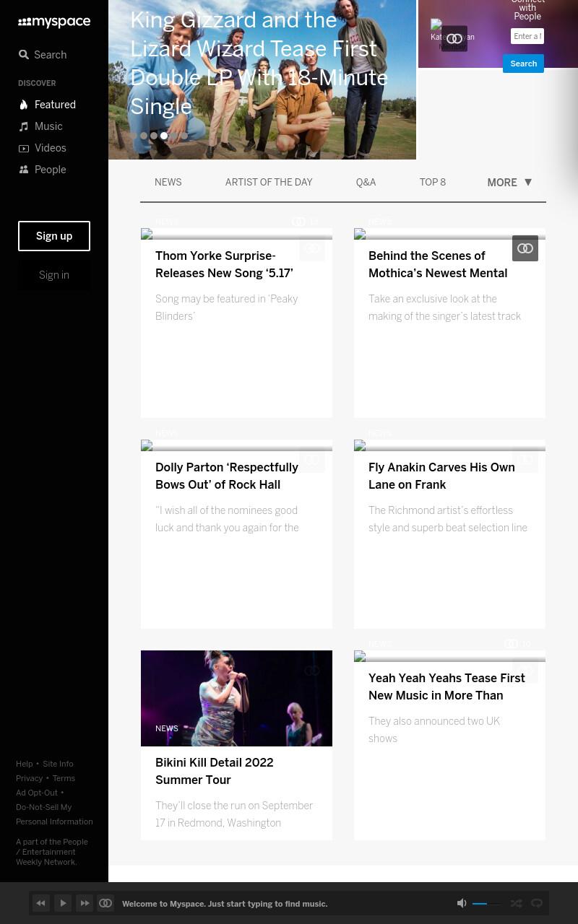This screenshot has width=578, height=924.
Task: Mute the player volume
Action: [462, 903]
